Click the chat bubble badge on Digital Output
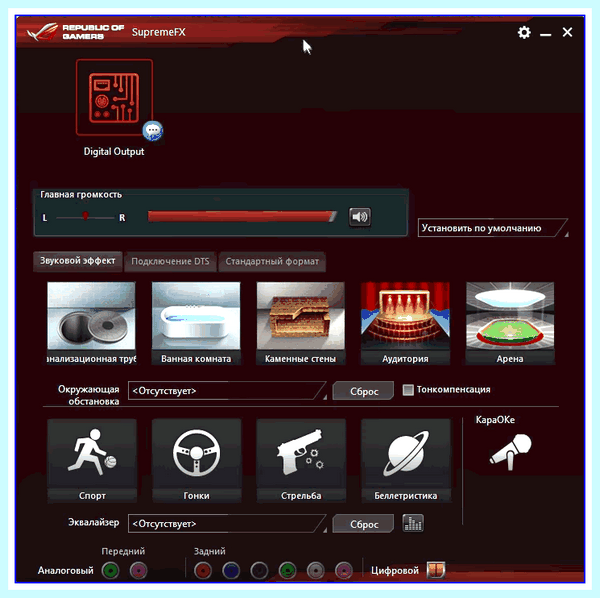600x598 pixels. (153, 130)
